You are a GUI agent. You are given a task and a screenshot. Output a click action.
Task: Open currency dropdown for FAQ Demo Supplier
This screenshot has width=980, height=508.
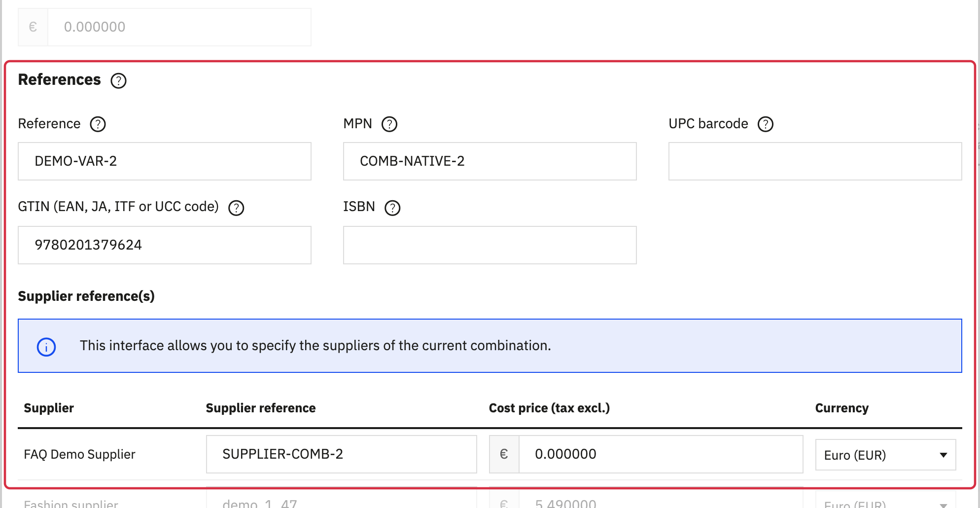coord(885,455)
